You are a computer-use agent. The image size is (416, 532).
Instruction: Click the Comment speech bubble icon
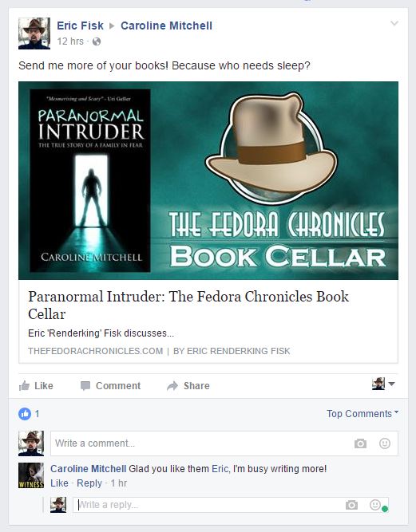[x=85, y=386]
